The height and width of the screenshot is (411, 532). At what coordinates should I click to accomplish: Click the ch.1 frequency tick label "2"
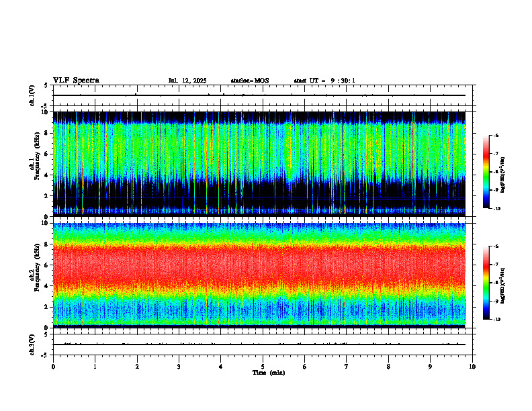coord(47,196)
